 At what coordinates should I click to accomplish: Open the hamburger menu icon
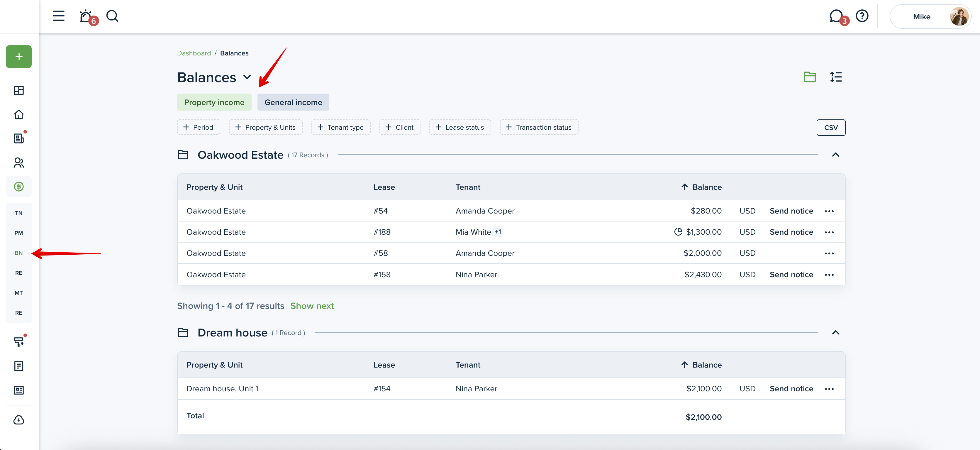58,16
